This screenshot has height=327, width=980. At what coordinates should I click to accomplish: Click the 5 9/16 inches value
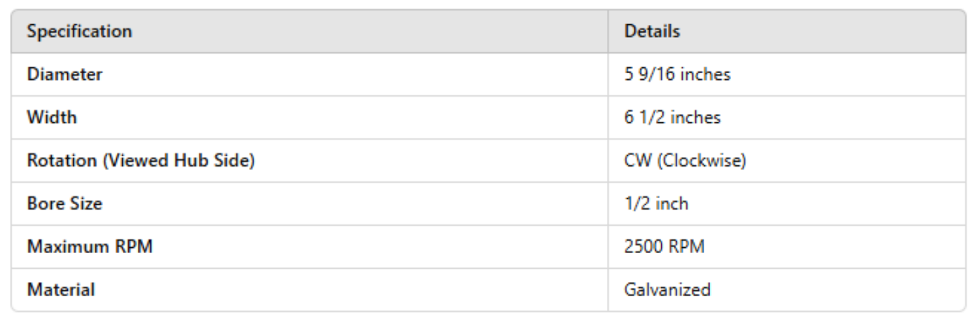tap(678, 75)
